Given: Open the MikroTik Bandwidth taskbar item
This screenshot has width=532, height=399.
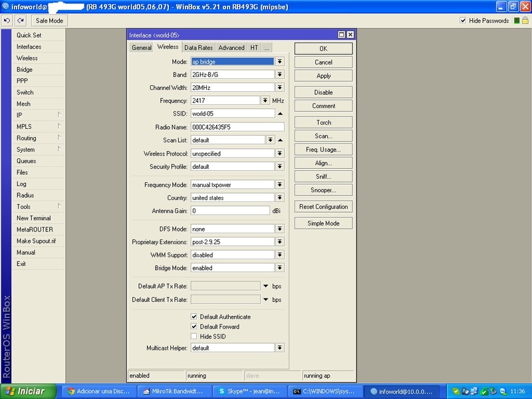Looking at the screenshot, I should 174,391.
